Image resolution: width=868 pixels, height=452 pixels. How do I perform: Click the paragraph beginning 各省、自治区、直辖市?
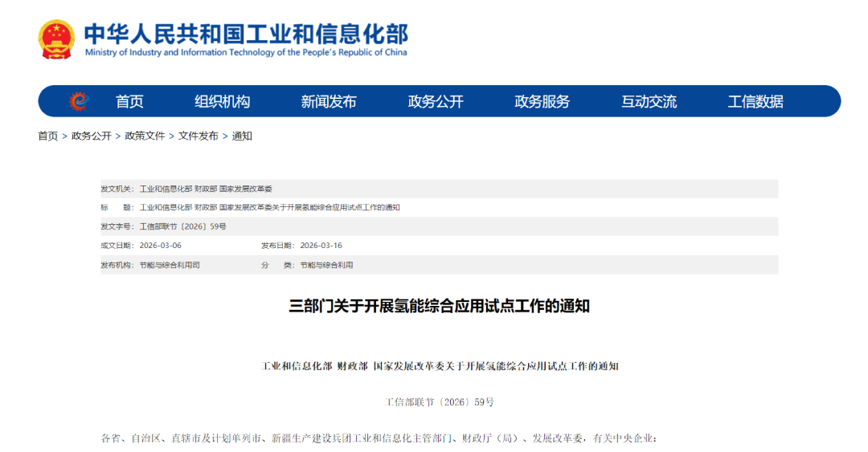[x=379, y=438]
